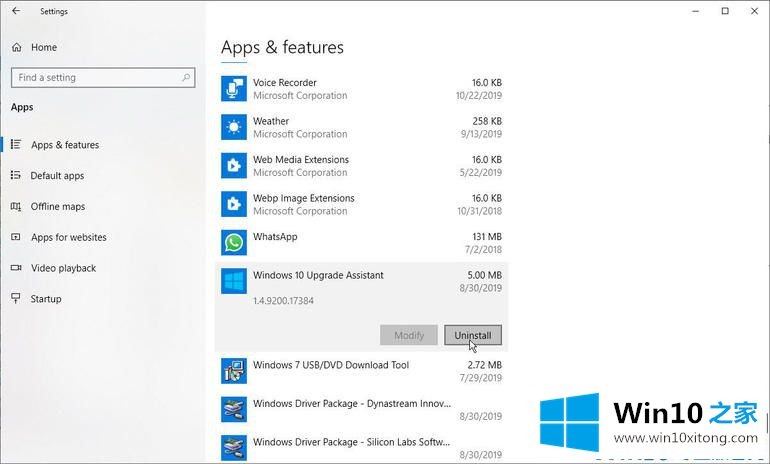Select Apps & features in sidebar
This screenshot has height=464, width=770.
pos(65,145)
